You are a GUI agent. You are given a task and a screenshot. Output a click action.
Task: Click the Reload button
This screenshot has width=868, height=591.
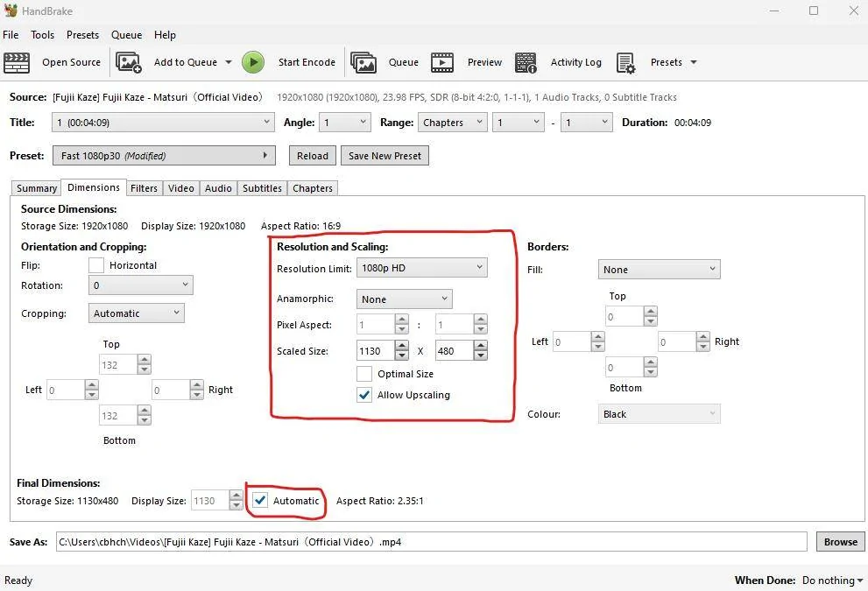pos(312,156)
